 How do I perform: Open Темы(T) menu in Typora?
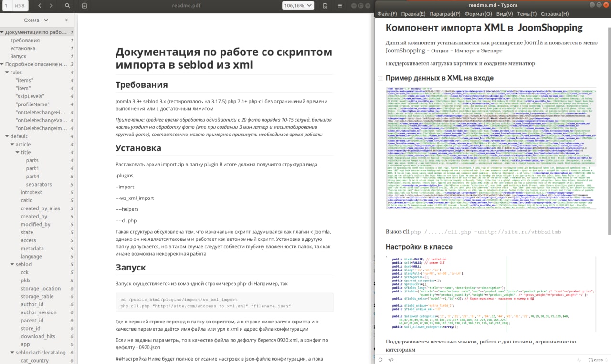(x=527, y=14)
